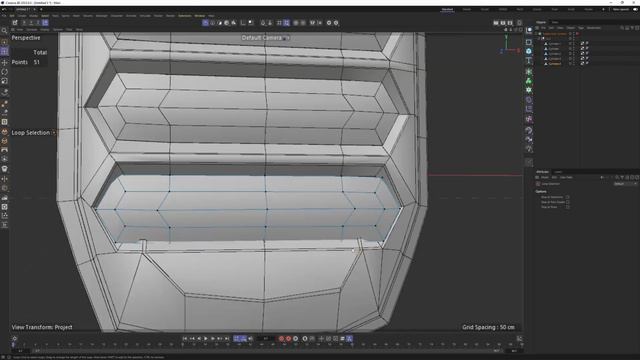Click the Make Editable icon in mode bar
This screenshot has height=360, width=640.
pos(15,23)
